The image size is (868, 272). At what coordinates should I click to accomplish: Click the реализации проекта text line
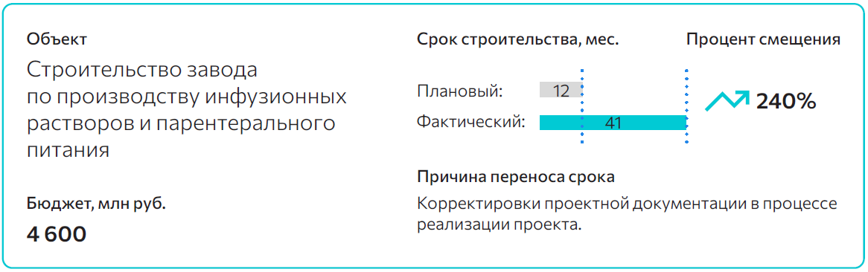500,225
